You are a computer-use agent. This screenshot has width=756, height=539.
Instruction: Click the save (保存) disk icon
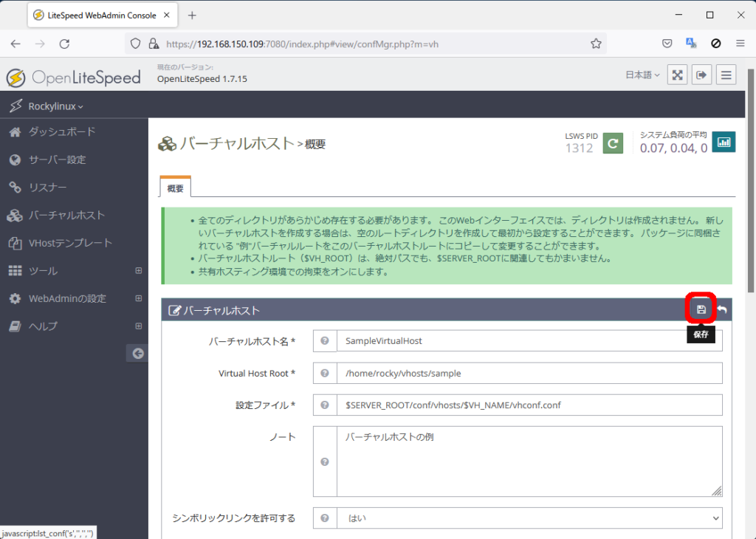click(701, 310)
